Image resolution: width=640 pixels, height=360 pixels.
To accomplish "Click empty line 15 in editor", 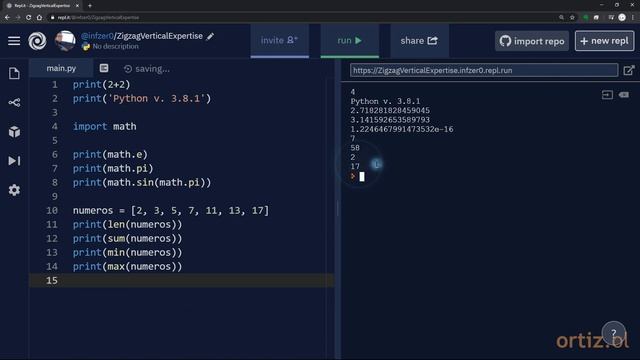I will 182,280.
